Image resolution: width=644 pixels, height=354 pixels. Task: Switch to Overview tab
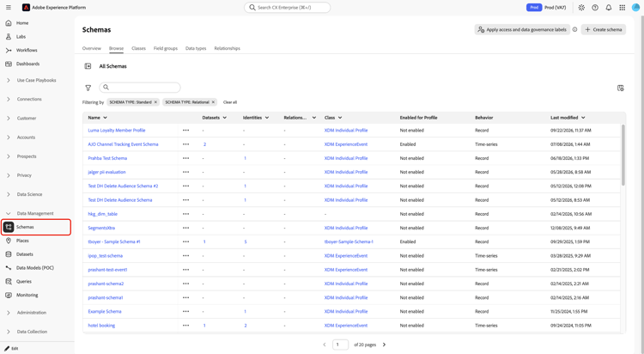point(92,48)
